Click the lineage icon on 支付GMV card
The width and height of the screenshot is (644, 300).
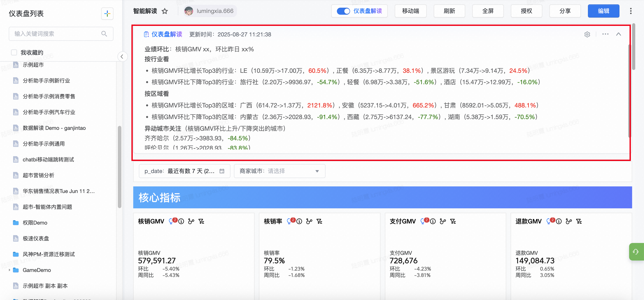443,221
